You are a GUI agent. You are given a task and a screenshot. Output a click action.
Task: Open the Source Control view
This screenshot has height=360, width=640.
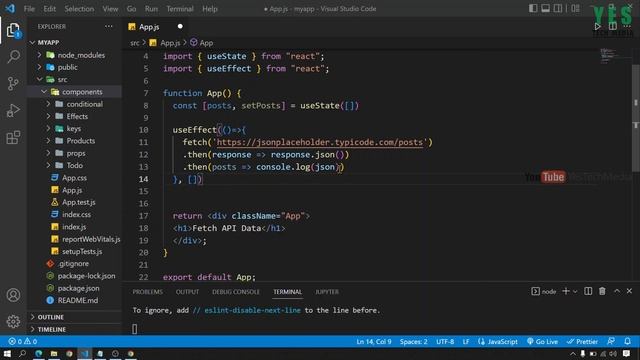coord(13,84)
